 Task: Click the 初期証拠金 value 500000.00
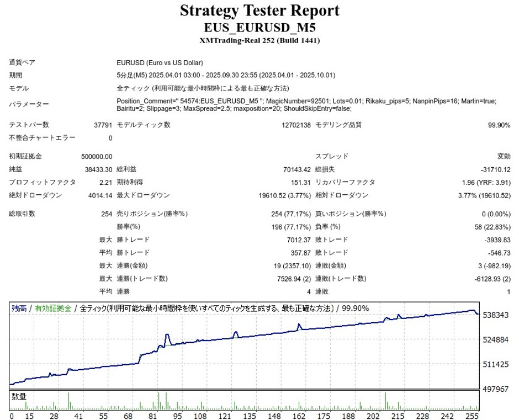pos(96,157)
